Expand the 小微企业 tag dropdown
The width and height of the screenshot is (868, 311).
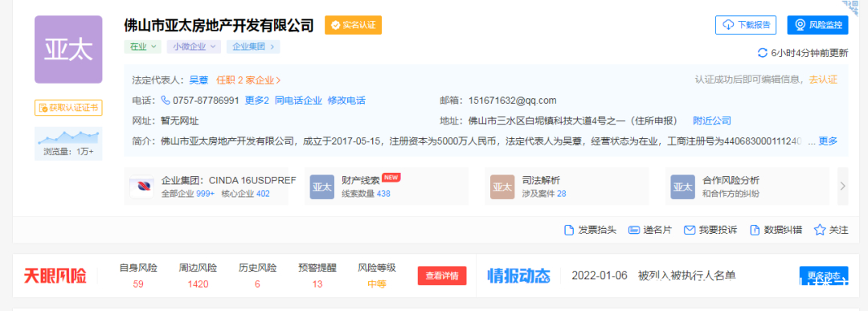point(194,47)
